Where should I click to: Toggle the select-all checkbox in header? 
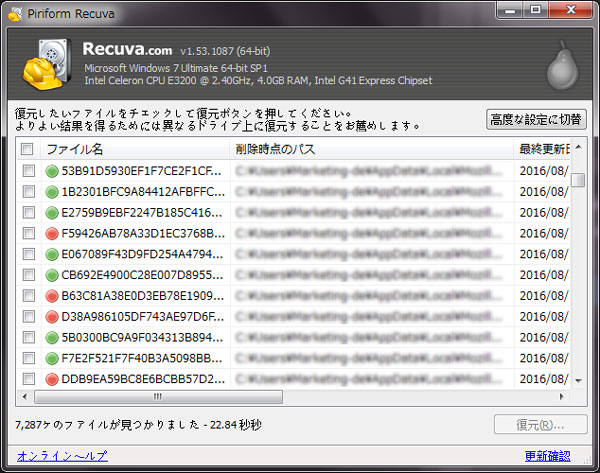click(x=27, y=149)
